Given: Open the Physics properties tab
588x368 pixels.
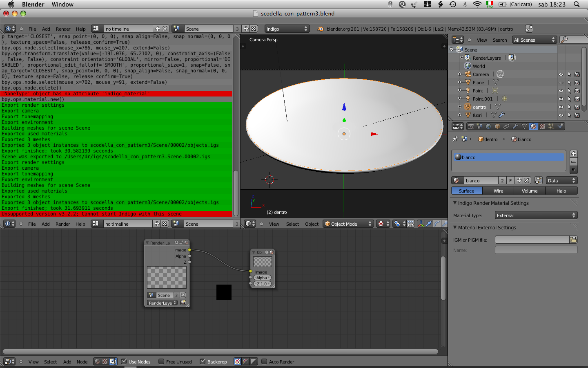Looking at the screenshot, I should click(560, 126).
